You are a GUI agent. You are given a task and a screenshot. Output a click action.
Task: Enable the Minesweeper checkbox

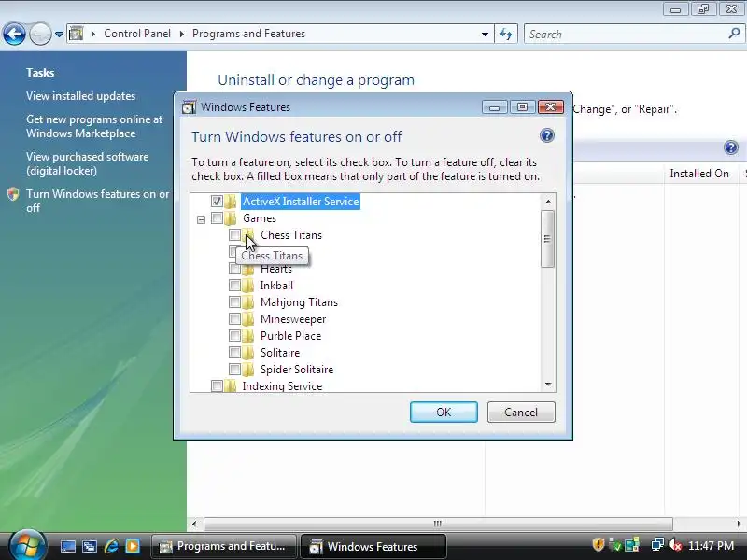[x=234, y=318]
